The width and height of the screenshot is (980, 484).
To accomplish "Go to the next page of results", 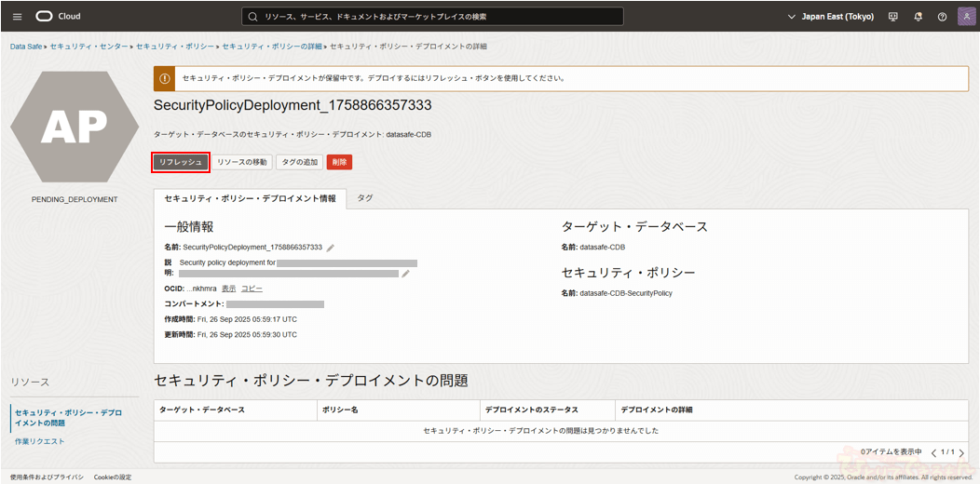I will coord(961,452).
